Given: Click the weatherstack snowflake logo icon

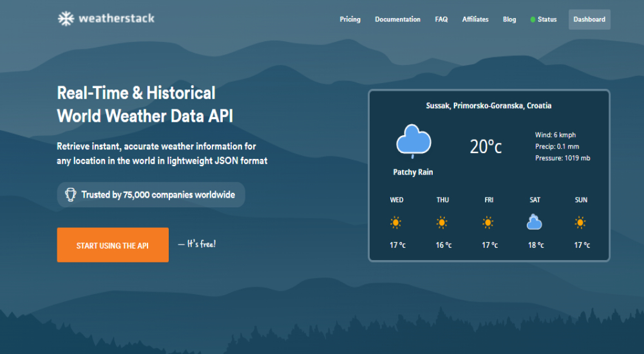Looking at the screenshot, I should 66,19.
